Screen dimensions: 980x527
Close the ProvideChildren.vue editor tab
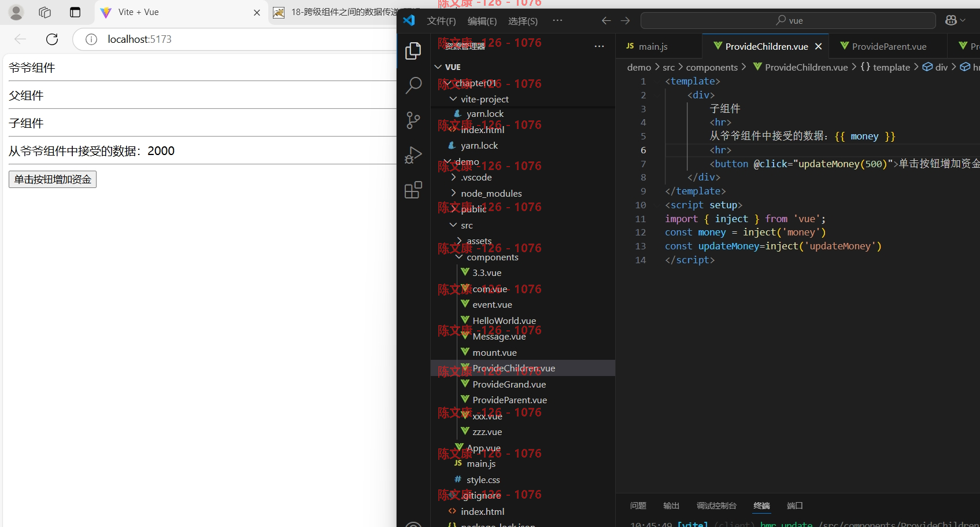pyautogui.click(x=818, y=46)
